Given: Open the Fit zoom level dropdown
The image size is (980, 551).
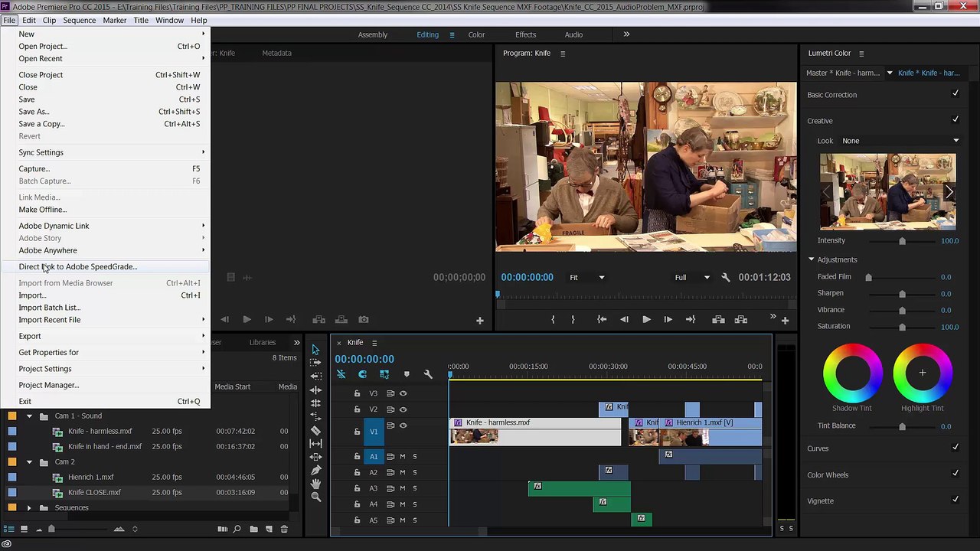Looking at the screenshot, I should 587,278.
